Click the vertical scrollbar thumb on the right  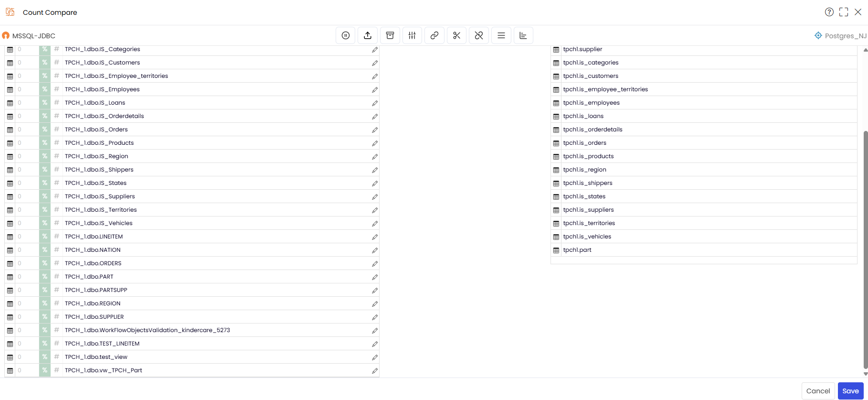tap(865, 250)
